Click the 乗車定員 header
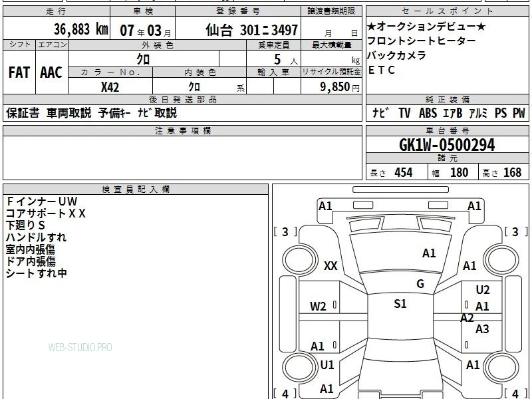The width and height of the screenshot is (532, 399). coord(273,45)
